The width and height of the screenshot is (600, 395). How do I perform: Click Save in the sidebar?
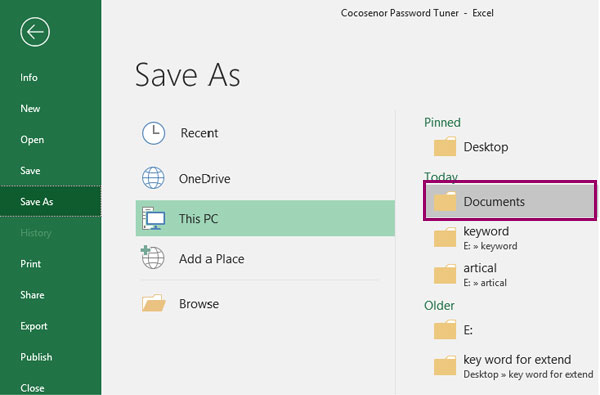(x=30, y=170)
